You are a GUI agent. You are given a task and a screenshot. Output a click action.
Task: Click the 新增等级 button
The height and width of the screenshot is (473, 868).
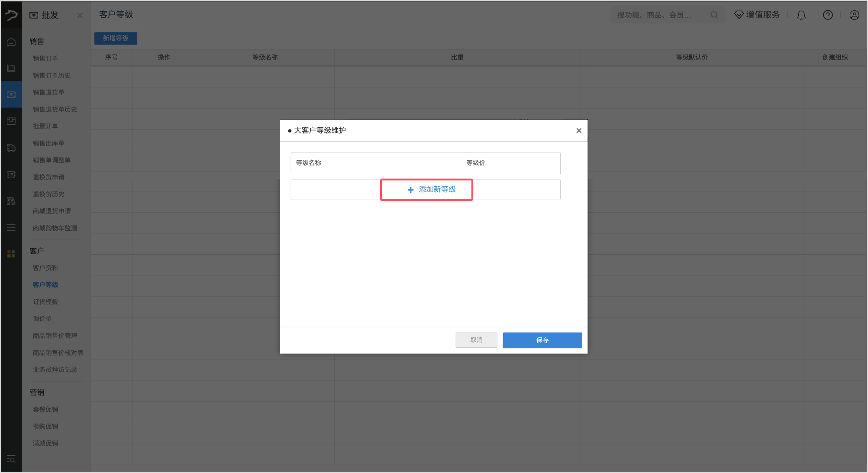pyautogui.click(x=116, y=38)
